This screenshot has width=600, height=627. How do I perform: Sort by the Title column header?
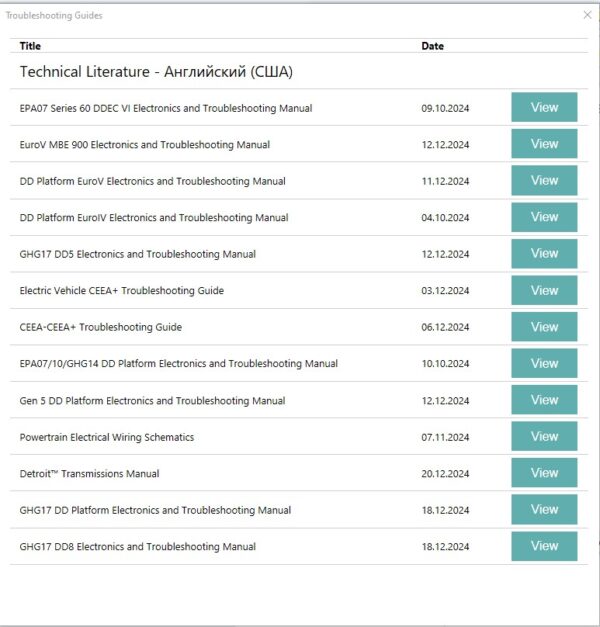[x=31, y=46]
